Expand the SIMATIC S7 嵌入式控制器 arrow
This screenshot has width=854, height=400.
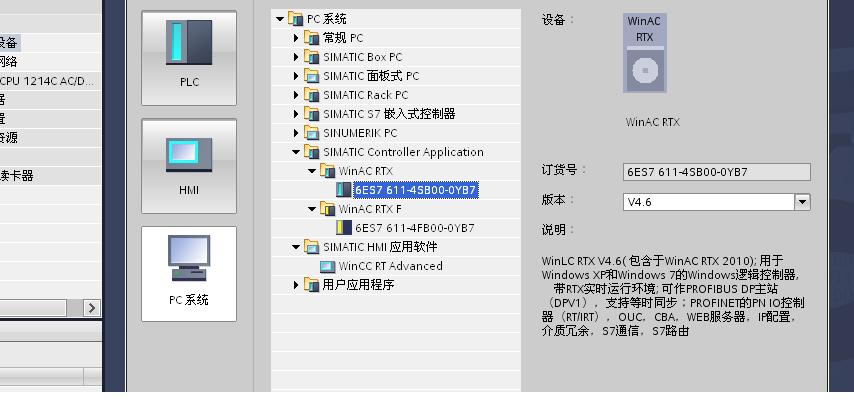(296, 114)
